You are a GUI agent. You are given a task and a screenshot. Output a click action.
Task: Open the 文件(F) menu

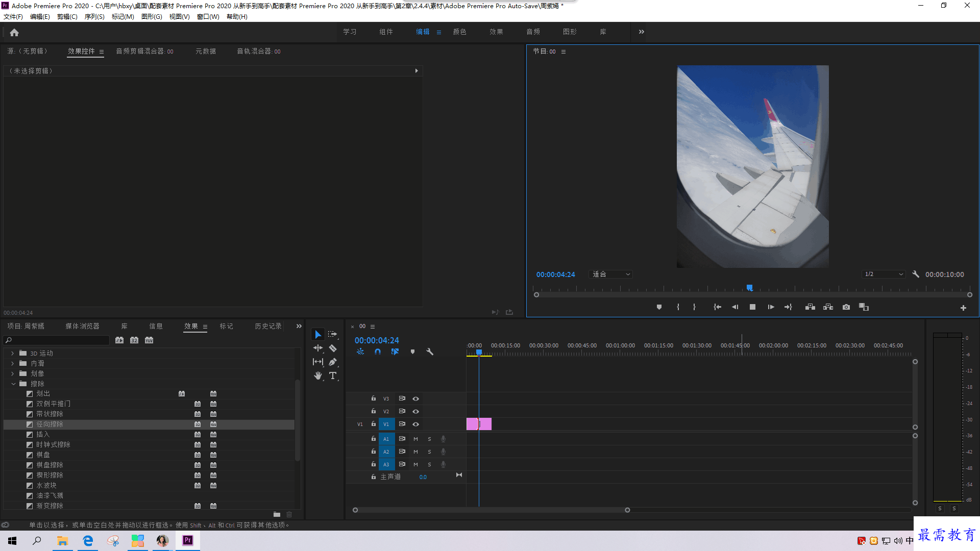13,17
